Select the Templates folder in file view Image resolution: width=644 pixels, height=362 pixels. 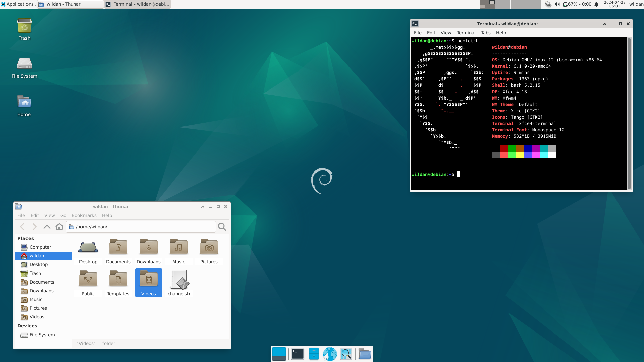[x=118, y=283]
